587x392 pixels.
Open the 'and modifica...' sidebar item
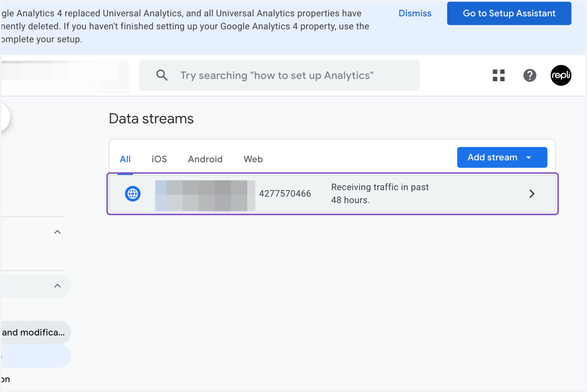(36, 332)
